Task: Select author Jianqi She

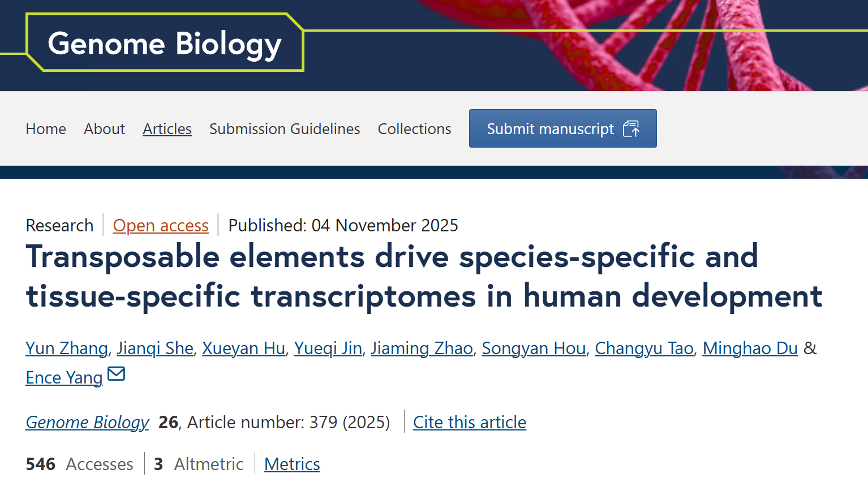Action: click(x=155, y=348)
